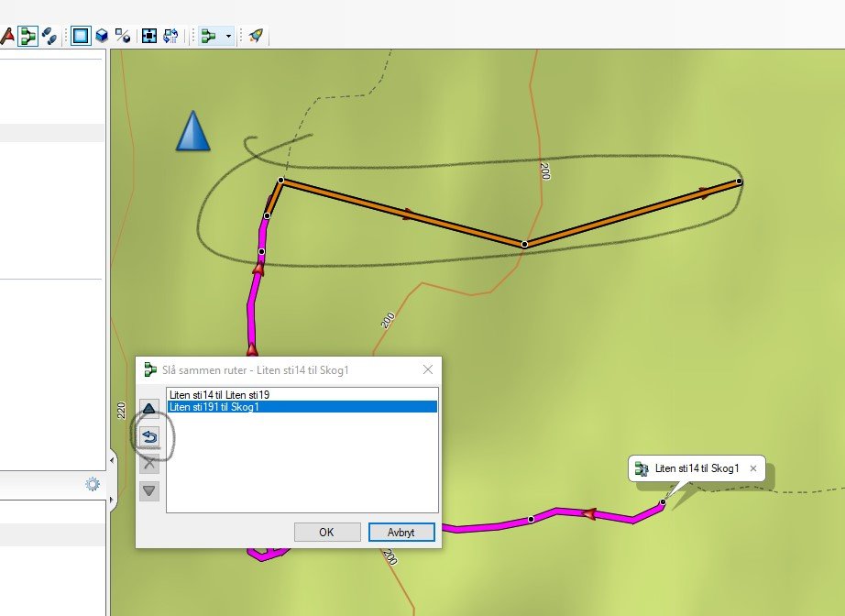Move selected route down in list

pyautogui.click(x=149, y=490)
